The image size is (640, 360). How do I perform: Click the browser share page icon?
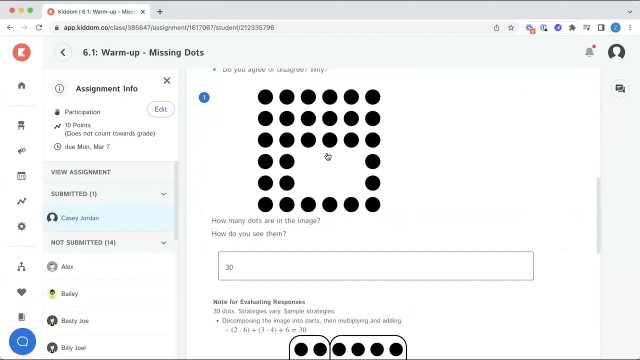pyautogui.click(x=496, y=28)
